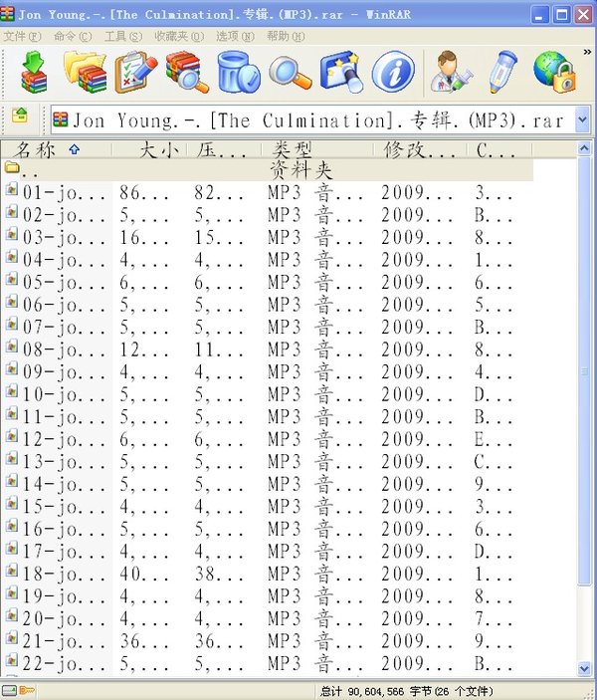
Task: Select file 13-jo... in the list
Action: tap(267, 462)
